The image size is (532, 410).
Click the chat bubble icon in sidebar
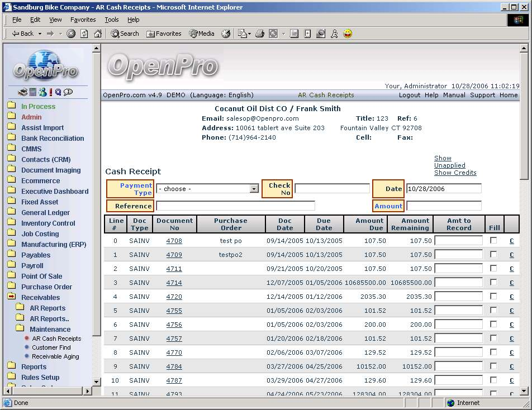68,92
